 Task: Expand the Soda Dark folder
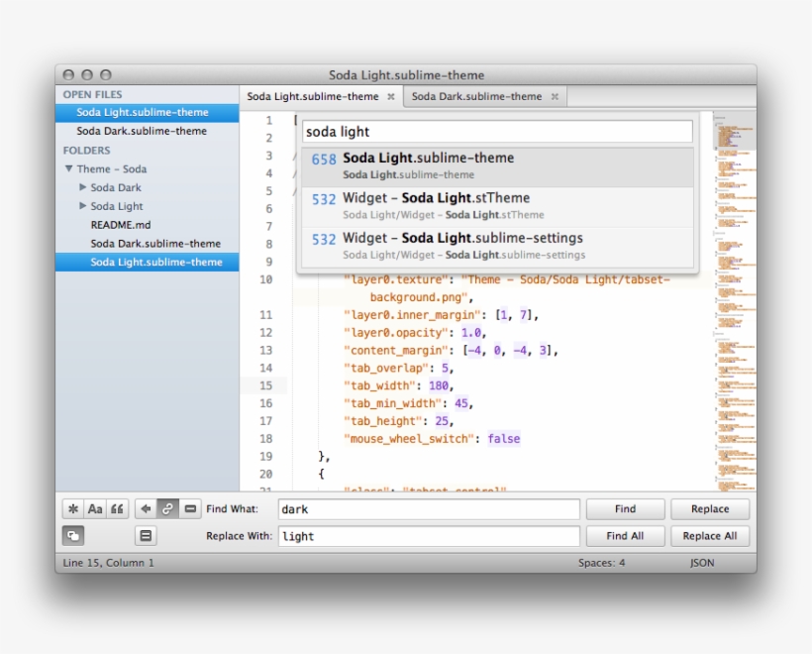[x=83, y=187]
